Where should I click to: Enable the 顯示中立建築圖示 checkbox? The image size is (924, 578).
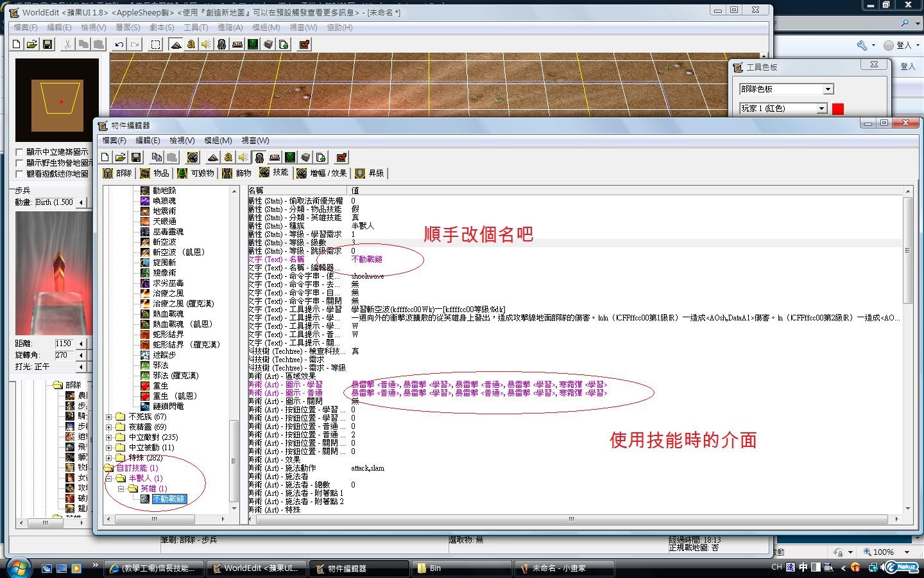[x=20, y=152]
